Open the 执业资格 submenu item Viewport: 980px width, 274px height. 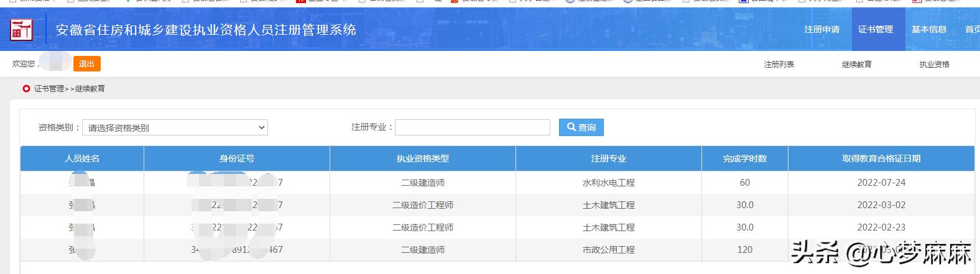[x=935, y=64]
